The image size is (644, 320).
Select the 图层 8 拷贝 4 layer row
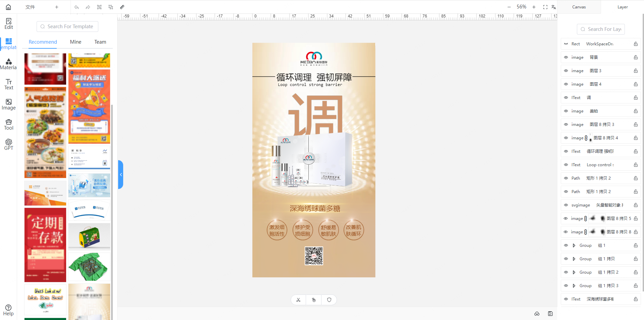[601, 138]
